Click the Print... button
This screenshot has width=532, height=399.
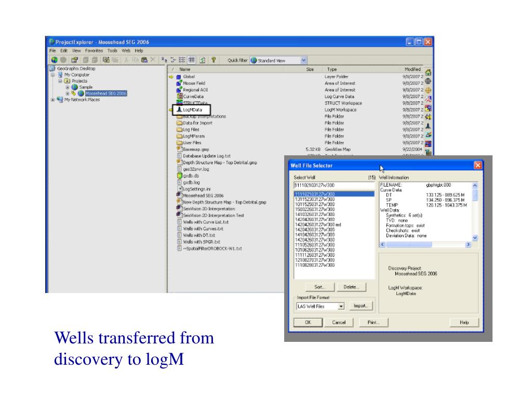[373, 322]
